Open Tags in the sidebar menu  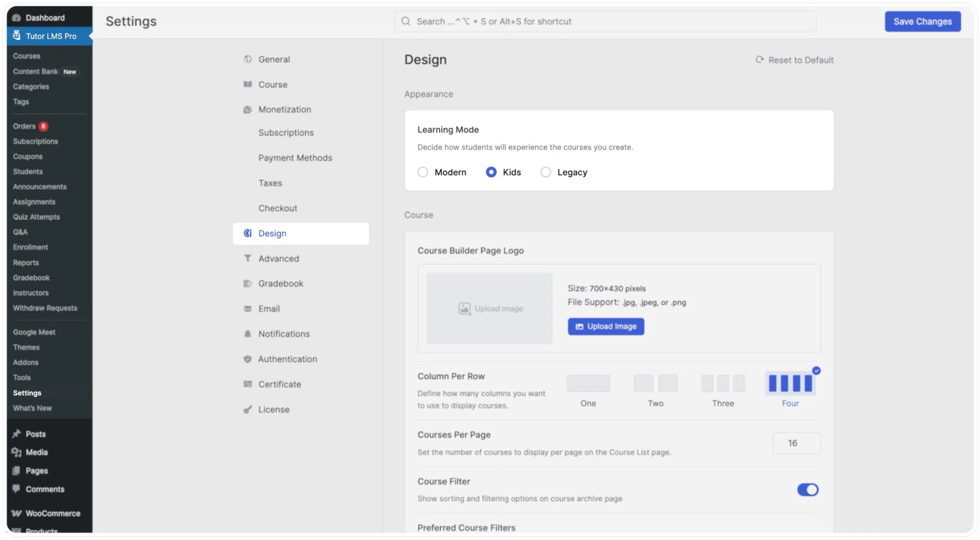(x=21, y=102)
